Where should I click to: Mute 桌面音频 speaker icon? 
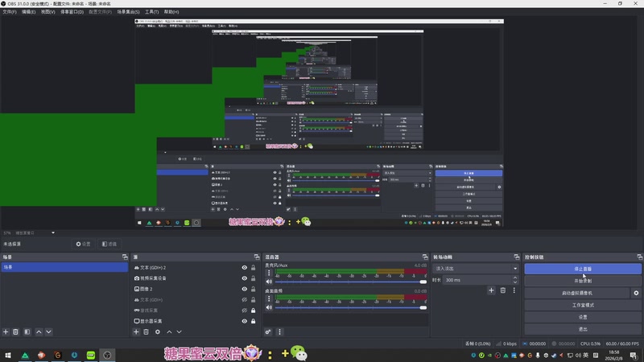269,307
